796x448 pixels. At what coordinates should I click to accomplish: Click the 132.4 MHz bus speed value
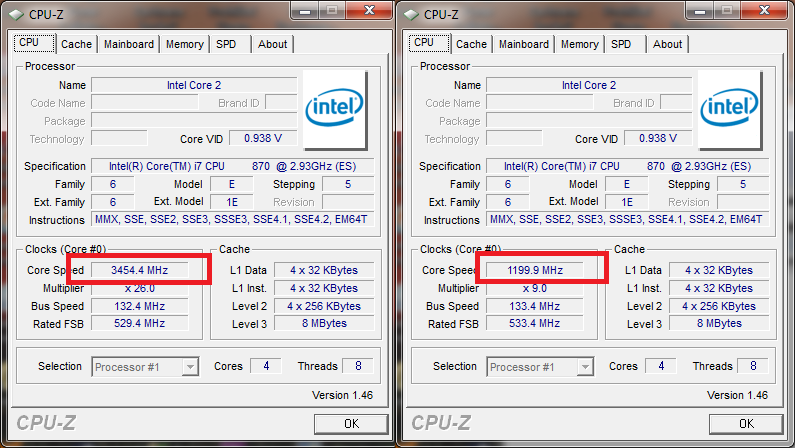pos(140,306)
